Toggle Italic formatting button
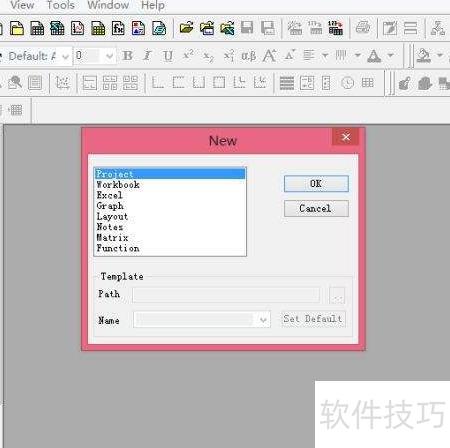 [147, 56]
